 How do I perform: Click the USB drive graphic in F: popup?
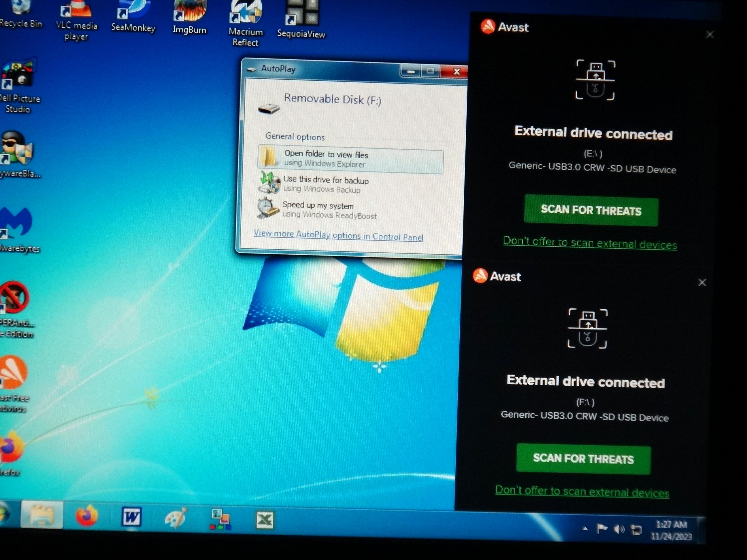click(x=588, y=328)
